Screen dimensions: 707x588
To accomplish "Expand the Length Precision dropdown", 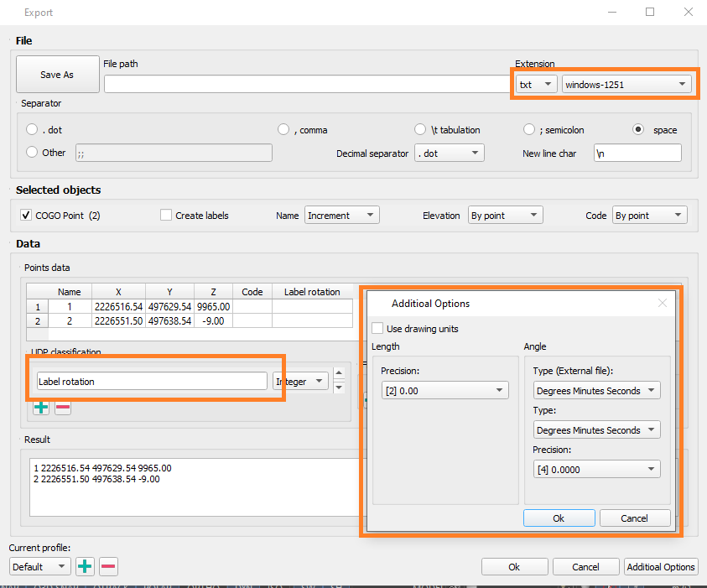I will click(444, 391).
